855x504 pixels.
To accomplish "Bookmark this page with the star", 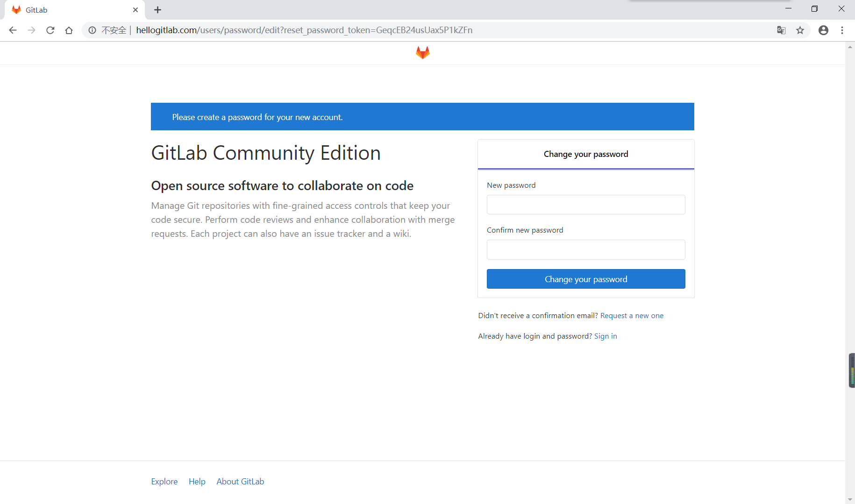I will (800, 30).
